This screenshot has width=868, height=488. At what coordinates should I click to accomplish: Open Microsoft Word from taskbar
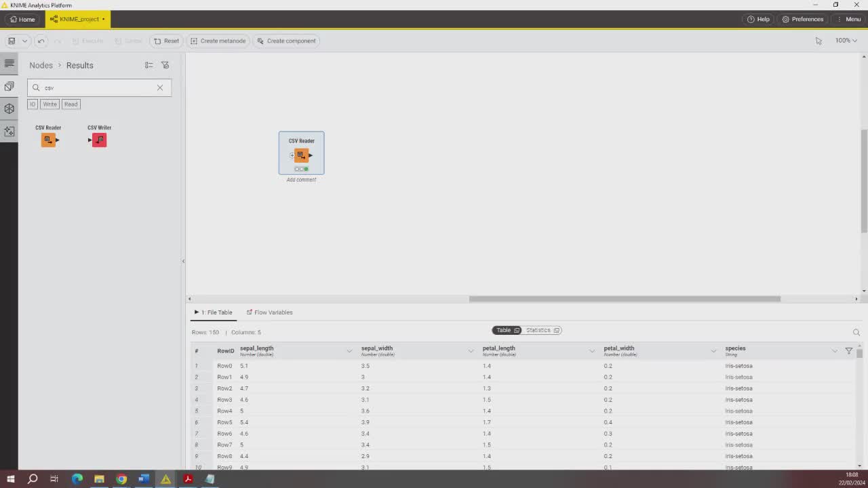tap(143, 479)
